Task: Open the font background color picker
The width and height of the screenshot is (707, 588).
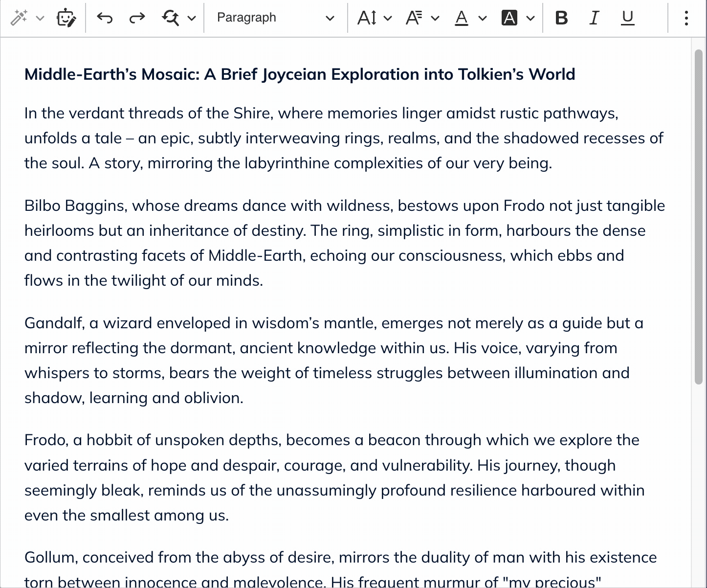Action: pyautogui.click(x=509, y=18)
